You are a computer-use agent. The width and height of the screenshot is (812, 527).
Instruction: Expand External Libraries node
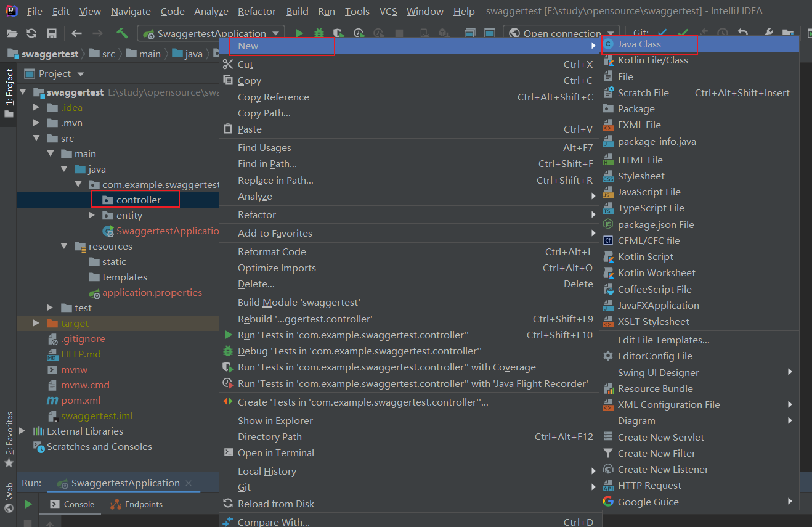click(23, 431)
